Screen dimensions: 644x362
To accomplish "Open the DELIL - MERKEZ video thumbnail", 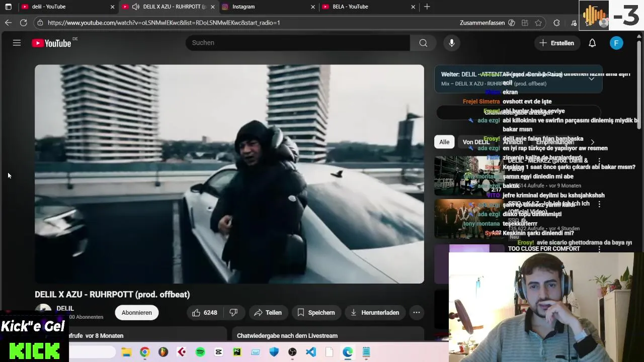I will [469, 175].
